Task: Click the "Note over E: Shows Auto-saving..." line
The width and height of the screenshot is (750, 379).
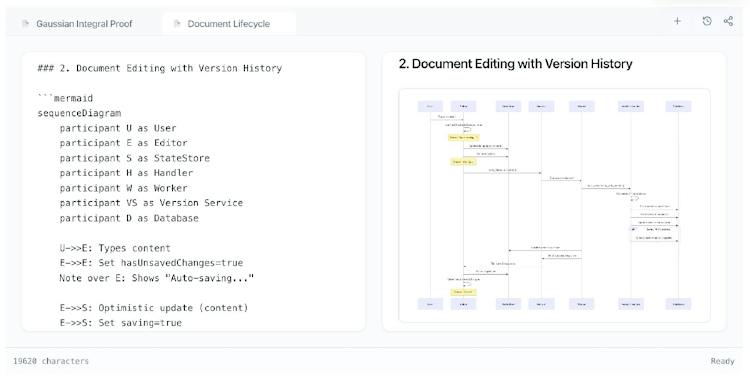Action: [x=157, y=278]
